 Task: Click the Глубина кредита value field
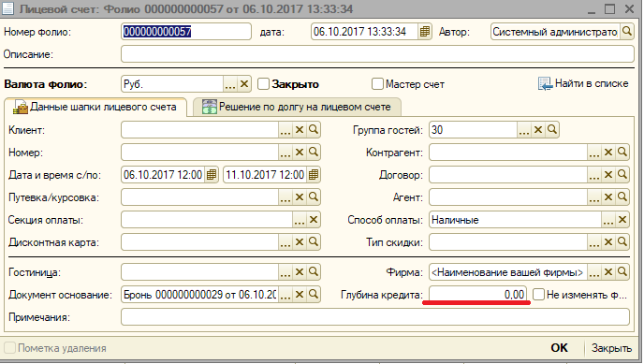(477, 294)
